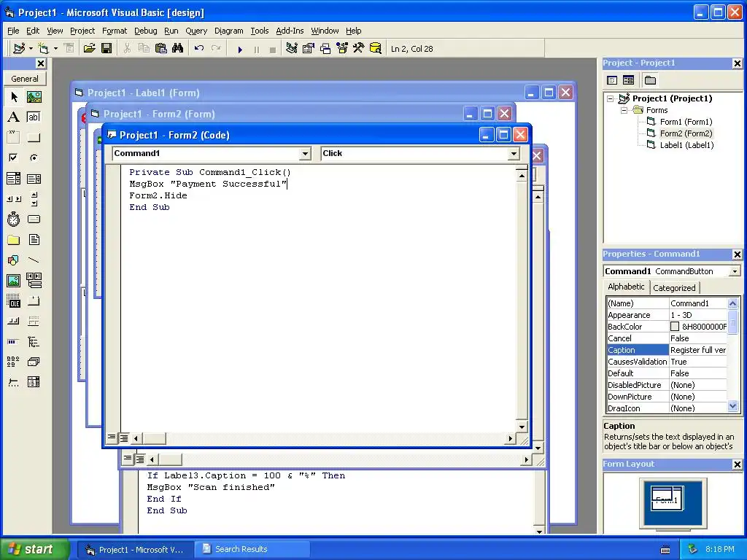Select Form1 (Form1) in the project tree

[x=686, y=122]
